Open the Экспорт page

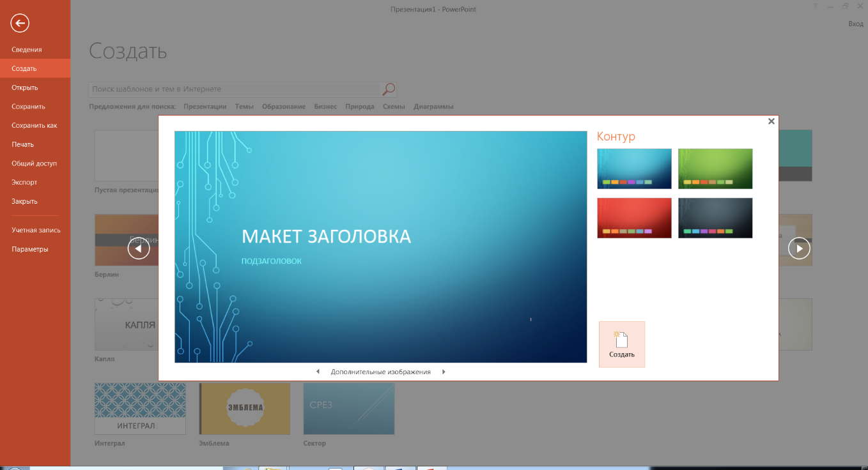[35, 182]
